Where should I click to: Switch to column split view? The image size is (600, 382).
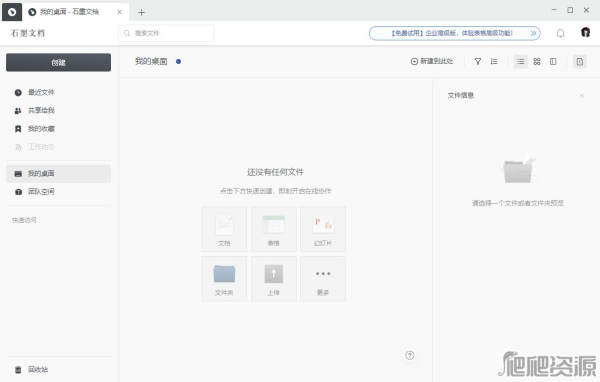coord(553,62)
